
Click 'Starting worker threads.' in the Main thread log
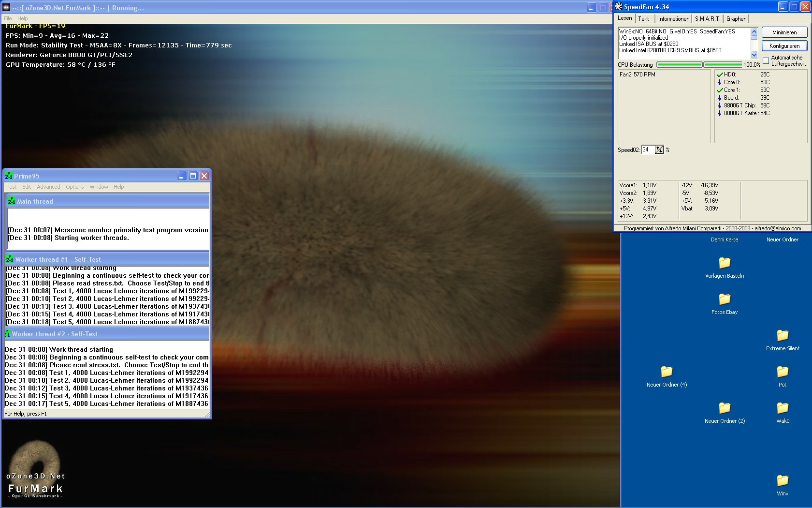click(92, 238)
